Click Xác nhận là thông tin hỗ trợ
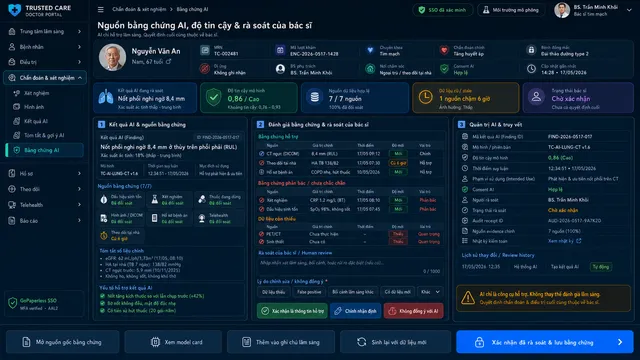Screen dimensions: 640x360 292,311
